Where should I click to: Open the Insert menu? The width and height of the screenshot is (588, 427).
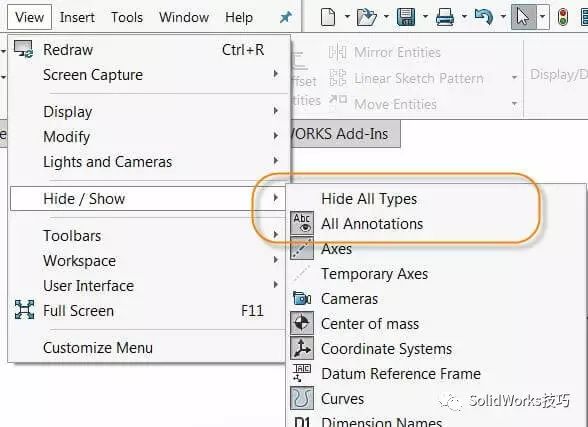tap(77, 17)
